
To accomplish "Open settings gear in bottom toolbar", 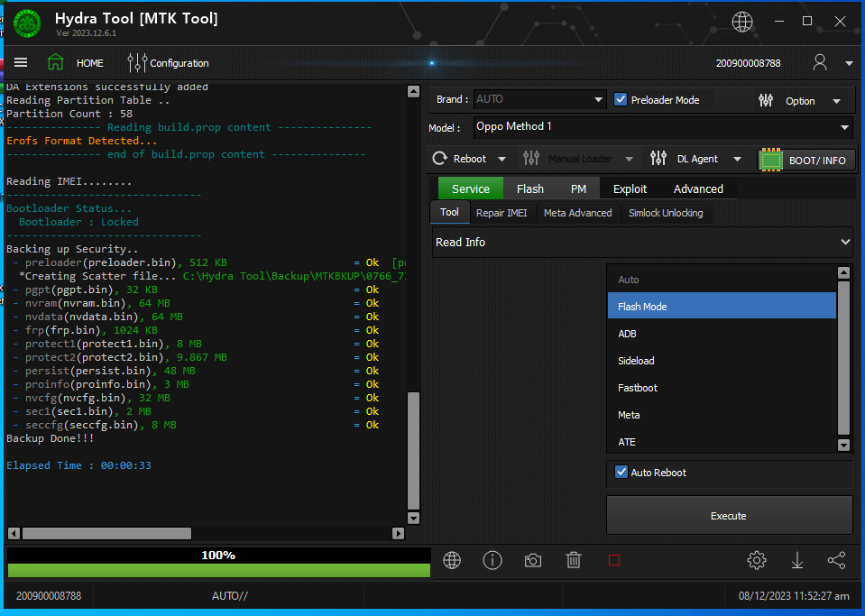I will (x=757, y=560).
